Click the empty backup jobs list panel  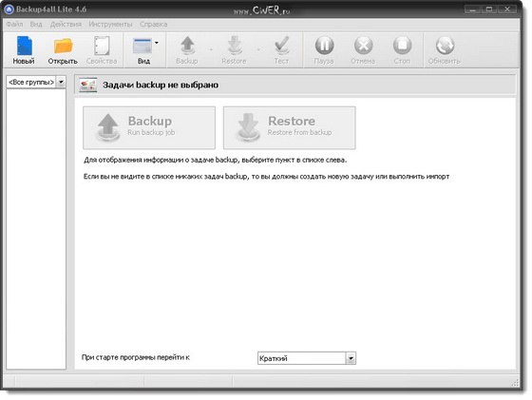(36, 229)
